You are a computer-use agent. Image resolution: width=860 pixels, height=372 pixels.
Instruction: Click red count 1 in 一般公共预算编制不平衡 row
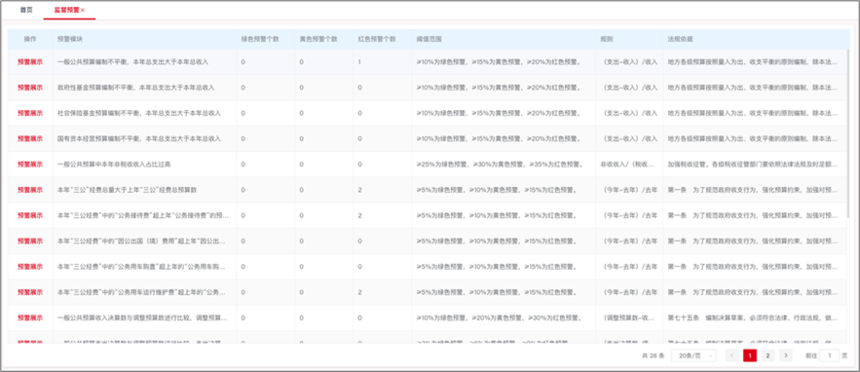(x=359, y=62)
